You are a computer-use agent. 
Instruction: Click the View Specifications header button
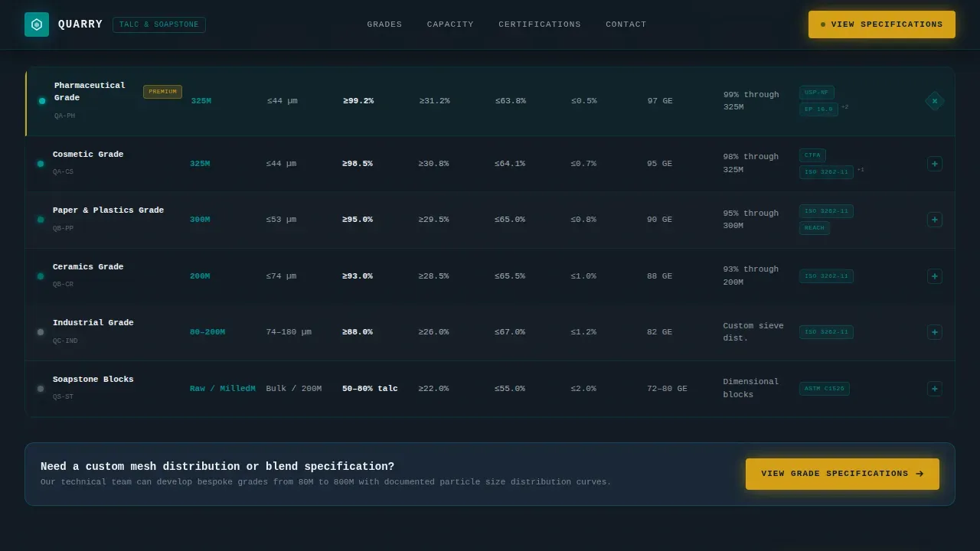[882, 24]
